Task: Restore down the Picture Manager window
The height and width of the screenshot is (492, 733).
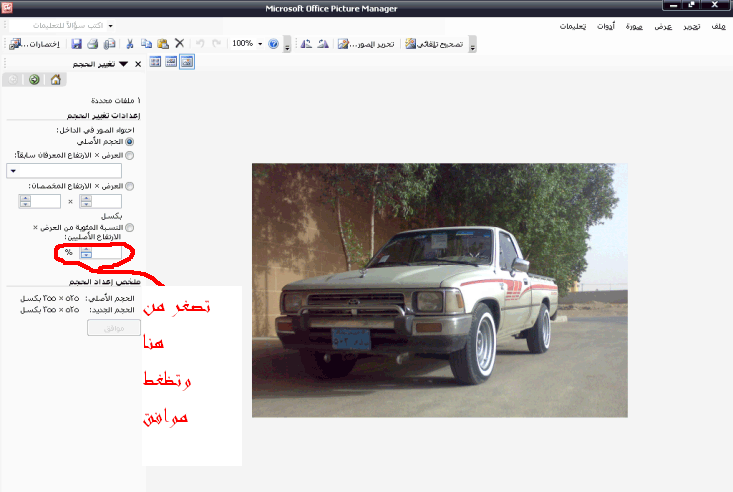Action: 692,6
